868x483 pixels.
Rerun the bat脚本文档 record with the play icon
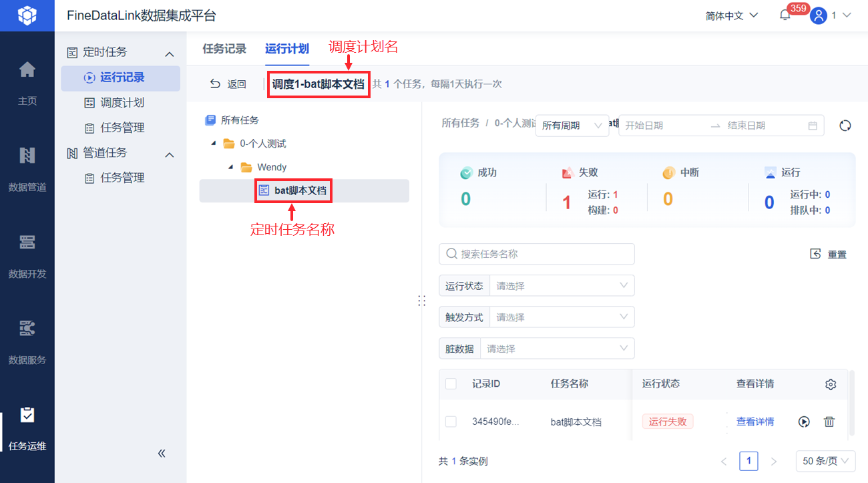804,422
